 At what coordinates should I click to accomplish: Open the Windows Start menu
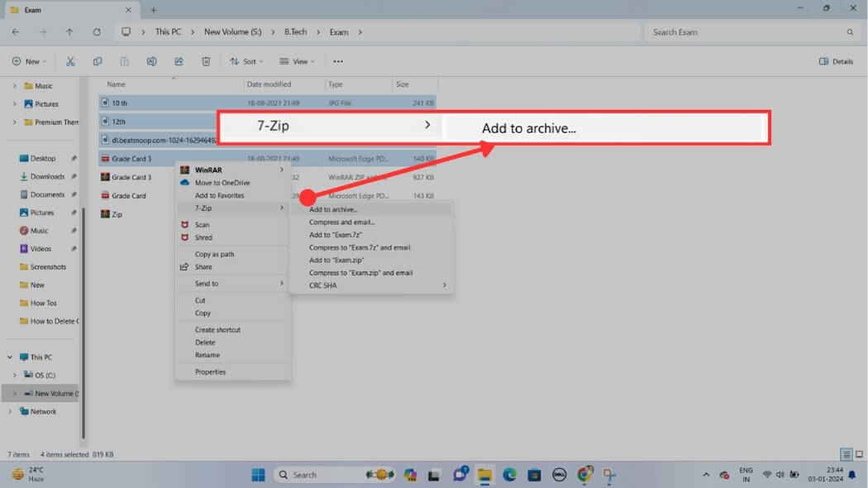258,475
